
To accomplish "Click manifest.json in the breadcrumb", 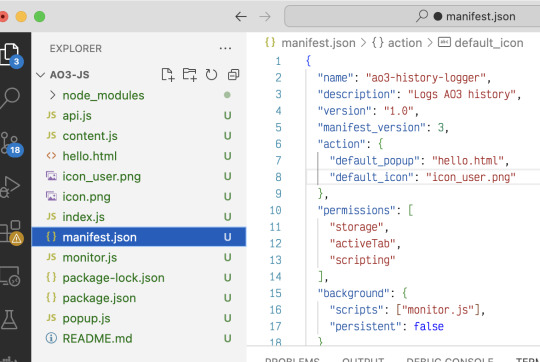I will (318, 43).
